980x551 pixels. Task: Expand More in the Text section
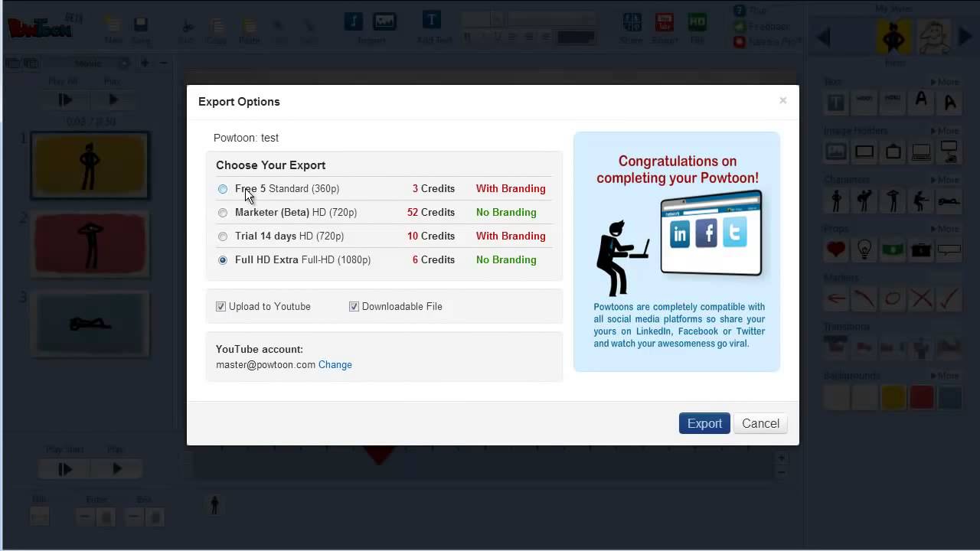[x=945, y=82]
